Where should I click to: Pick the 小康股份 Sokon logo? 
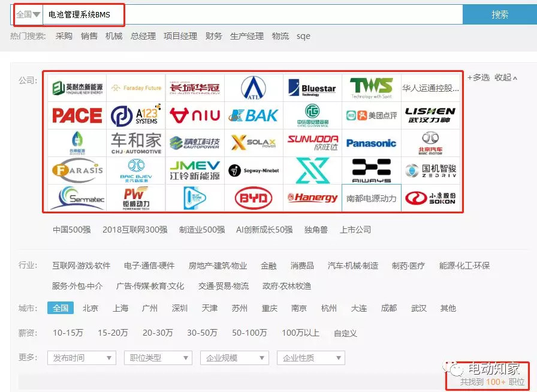[x=430, y=198]
